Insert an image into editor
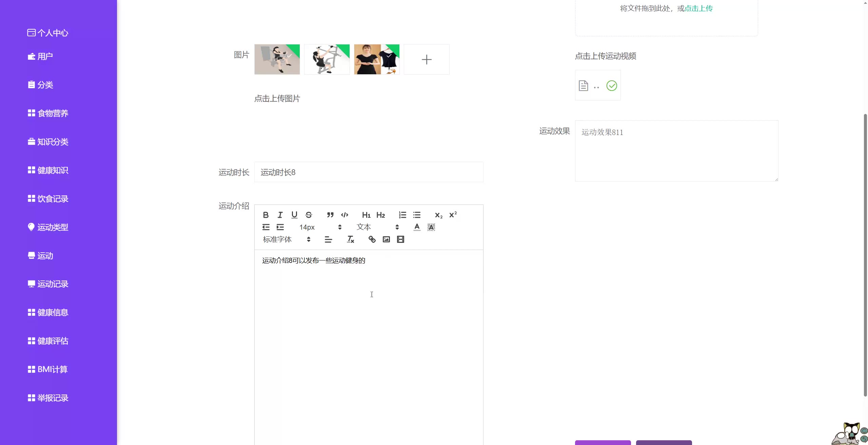Screen dimensions: 868x445 point(386,239)
